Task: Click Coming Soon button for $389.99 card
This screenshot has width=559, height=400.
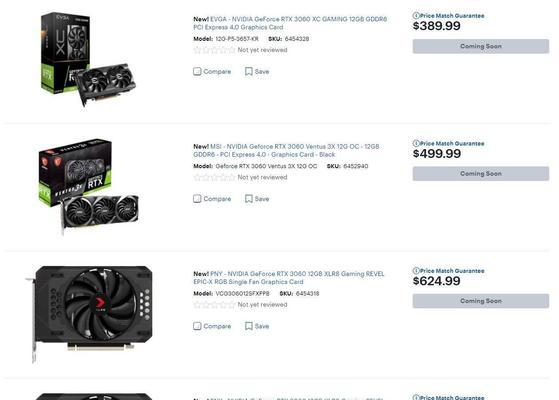Action: click(481, 46)
